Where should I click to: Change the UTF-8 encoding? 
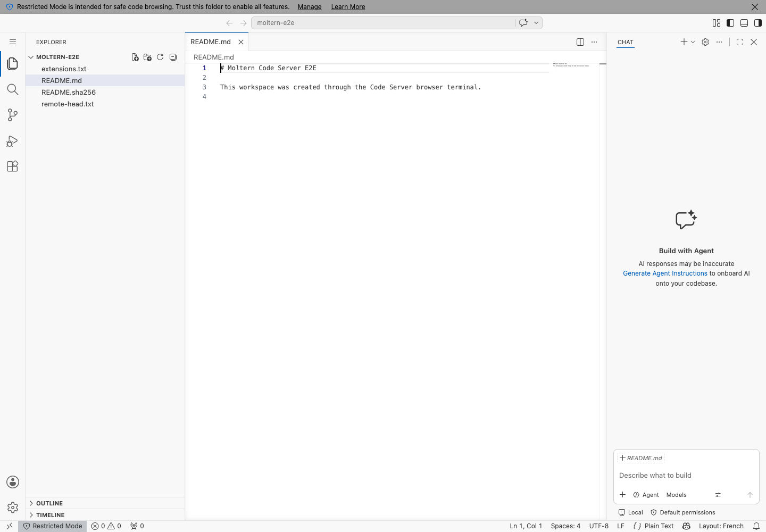tap(599, 526)
